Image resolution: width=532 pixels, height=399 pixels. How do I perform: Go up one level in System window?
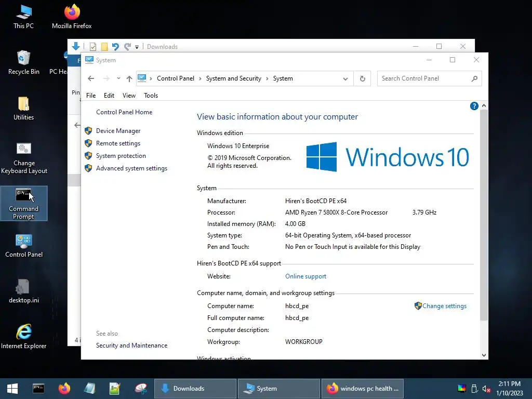pos(129,78)
